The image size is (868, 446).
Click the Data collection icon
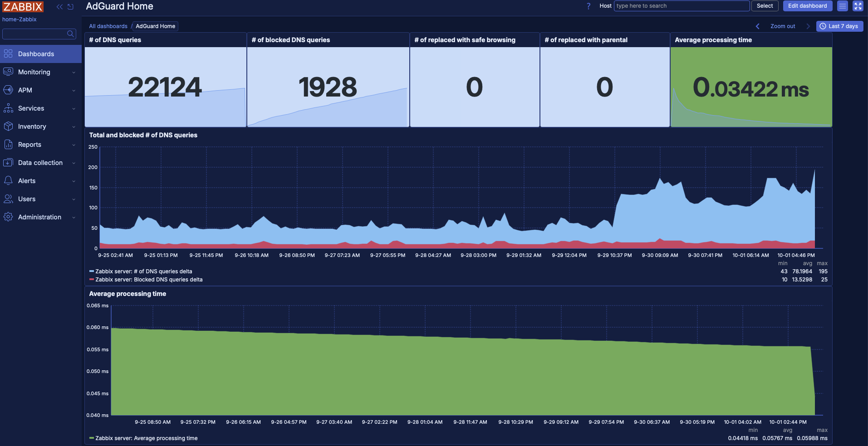pyautogui.click(x=8, y=163)
